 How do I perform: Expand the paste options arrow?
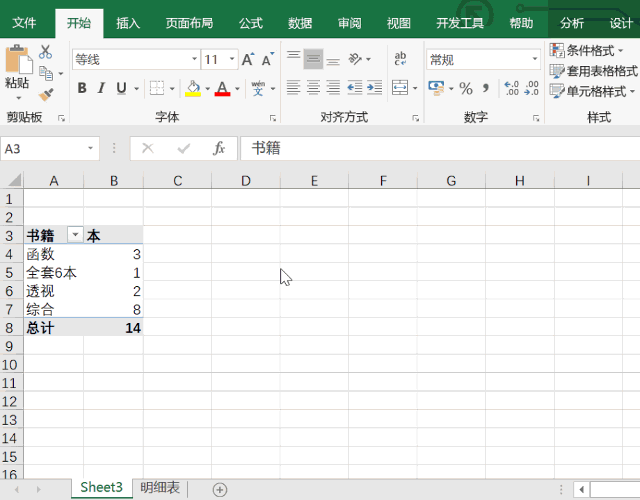coord(18,98)
